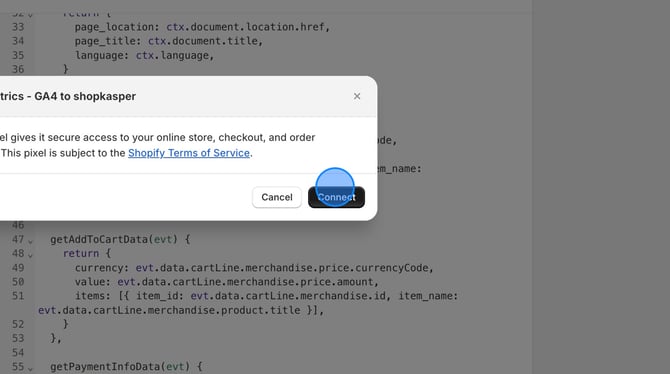Click line number 33 in the gutter
This screenshot has width=670, height=374.
tap(18, 27)
